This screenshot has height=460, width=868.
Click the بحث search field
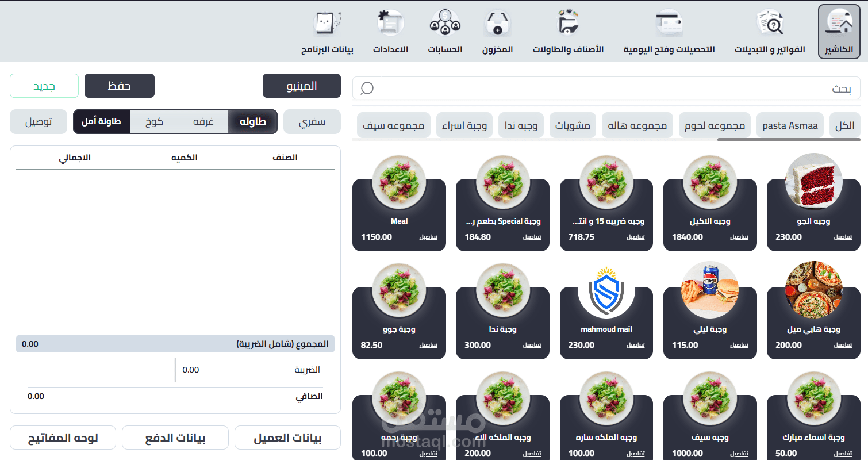pos(606,88)
